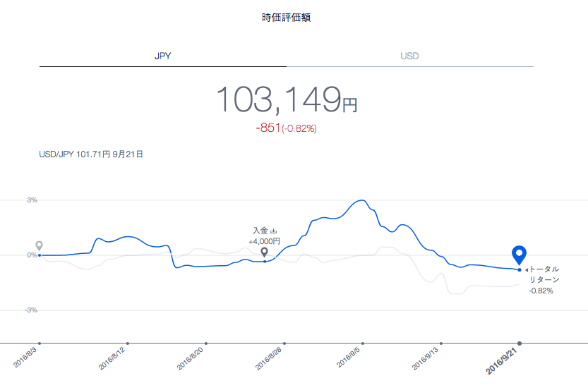588x390 pixels.
Task: Click the -0.82% total return value beside chart
Action: [541, 291]
